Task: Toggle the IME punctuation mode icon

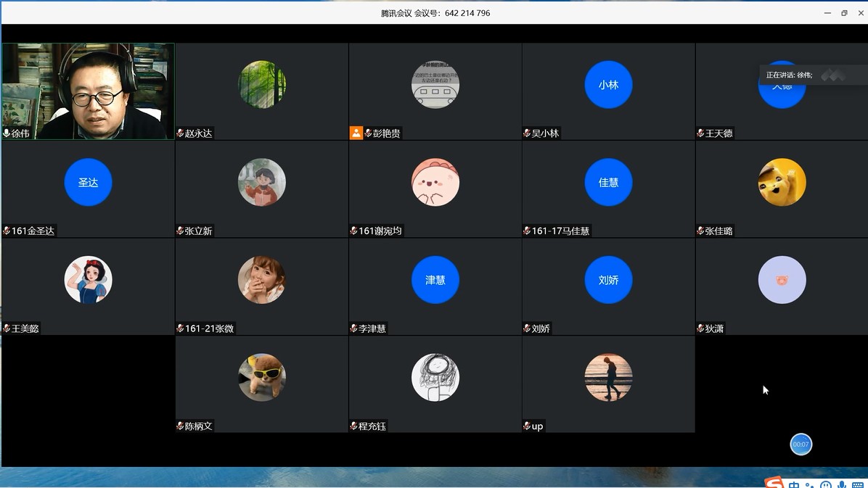Action: click(x=810, y=485)
